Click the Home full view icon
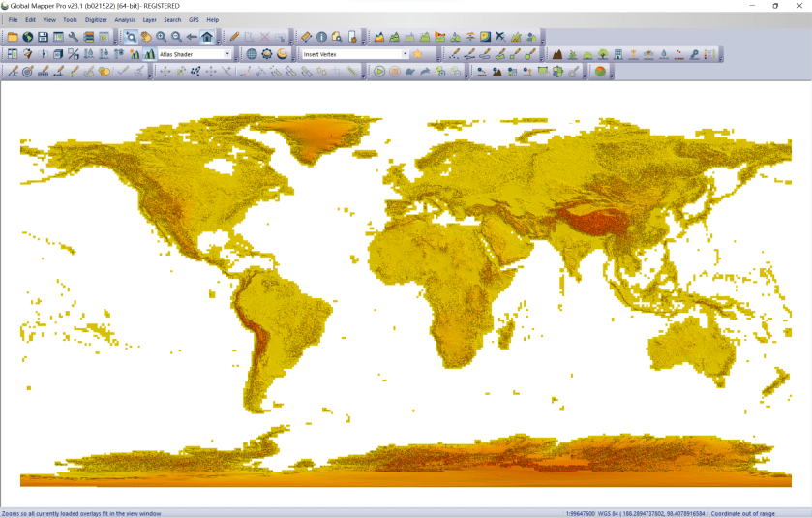The image size is (812, 518). pos(206,37)
